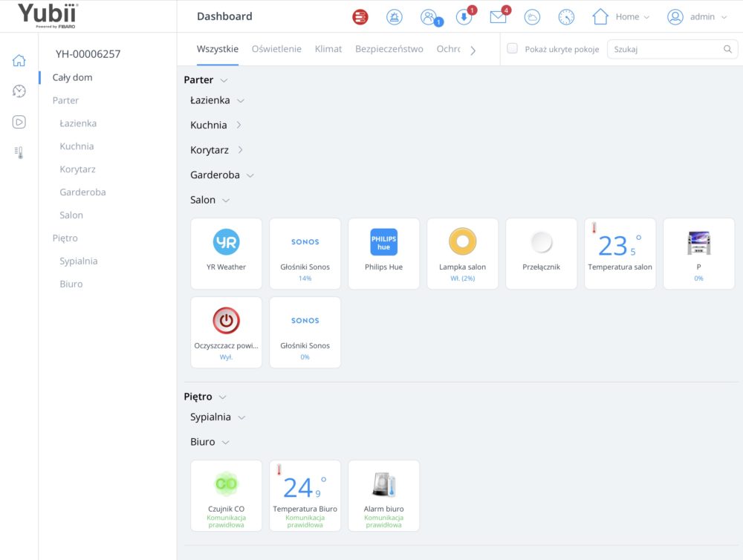Switch to the truncated Ochr tab

point(448,49)
